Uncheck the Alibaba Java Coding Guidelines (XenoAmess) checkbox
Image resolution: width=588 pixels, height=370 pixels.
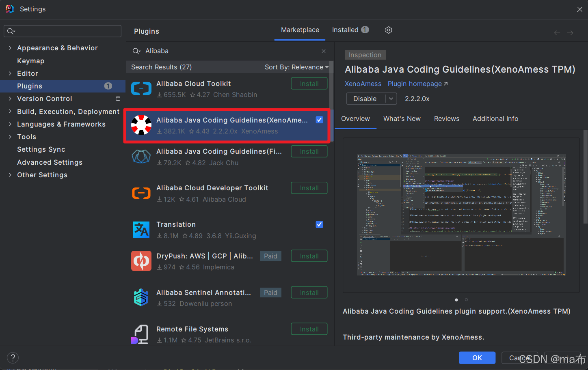(319, 120)
